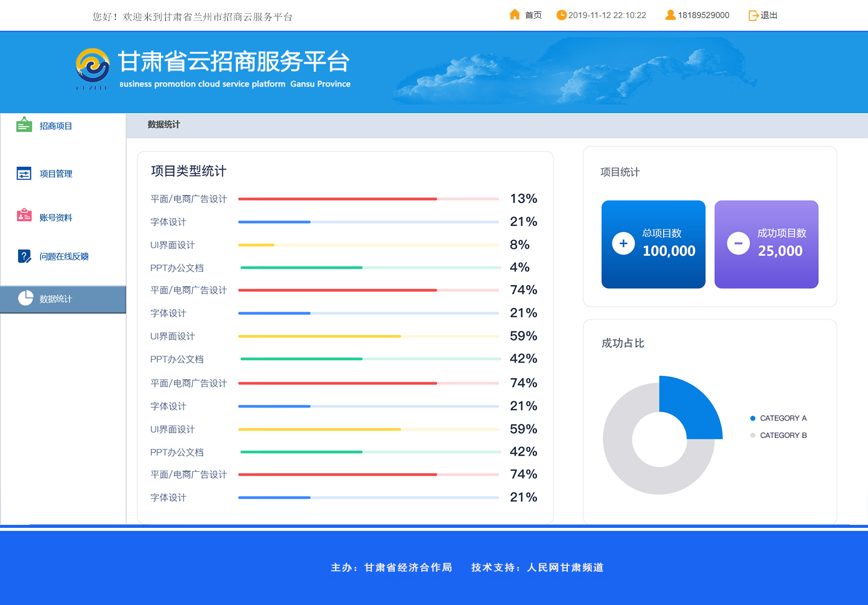Click the home icon beside 首页
The image size is (868, 605).
pos(514,14)
